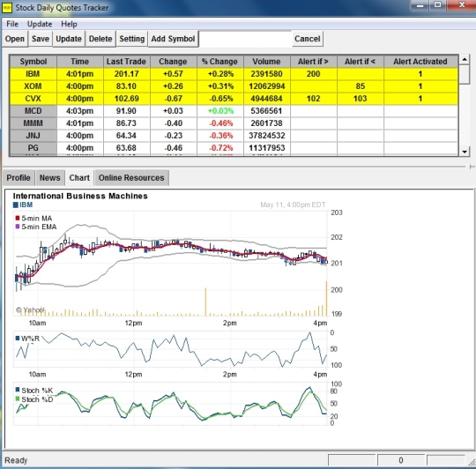Image resolution: width=476 pixels, height=469 pixels.
Task: Click the IBM legend marker in chart
Action: (x=16, y=205)
